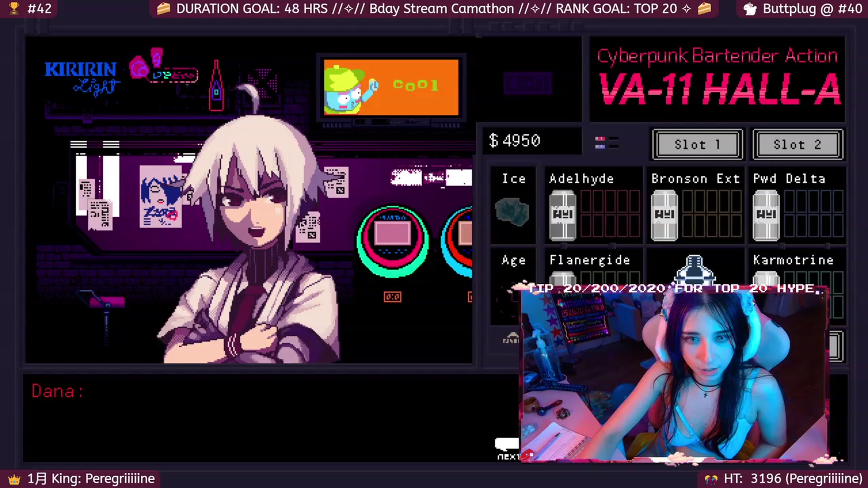Image resolution: width=868 pixels, height=488 pixels.
Task: Click the trophy icon next to #42
Action: [x=14, y=8]
